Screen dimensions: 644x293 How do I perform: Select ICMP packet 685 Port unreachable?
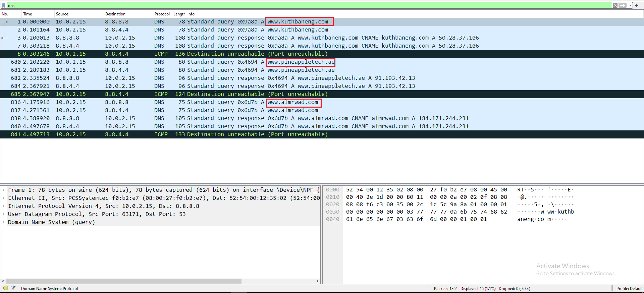[322, 94]
